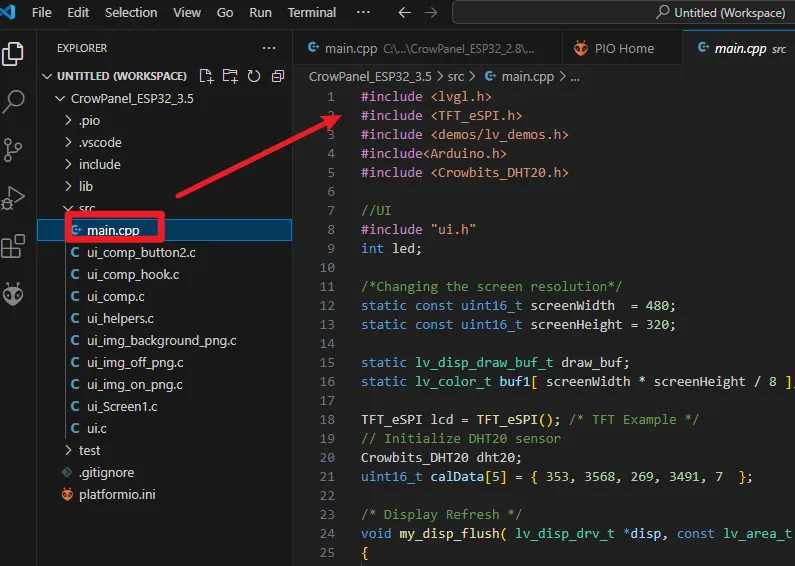Open platformio.ini file
795x566 pixels.
tap(116, 495)
